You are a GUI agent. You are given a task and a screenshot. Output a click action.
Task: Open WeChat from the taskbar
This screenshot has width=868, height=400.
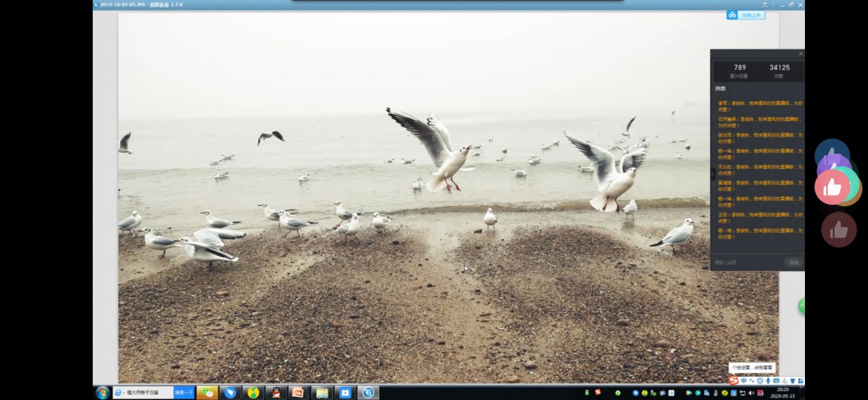(x=208, y=393)
